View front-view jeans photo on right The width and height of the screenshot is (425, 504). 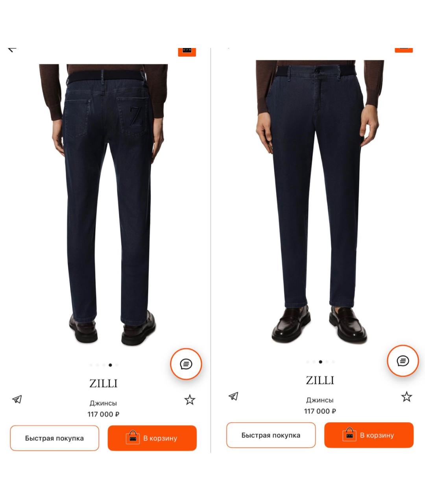tap(320, 202)
